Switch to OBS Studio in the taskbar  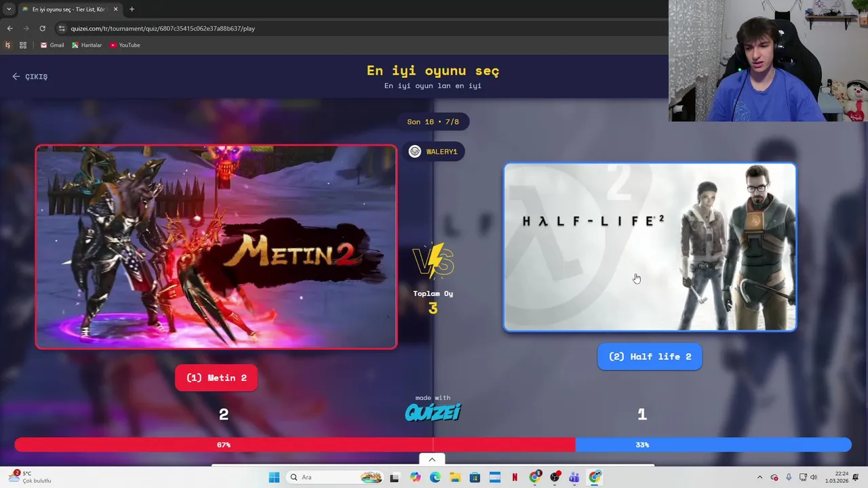555,477
